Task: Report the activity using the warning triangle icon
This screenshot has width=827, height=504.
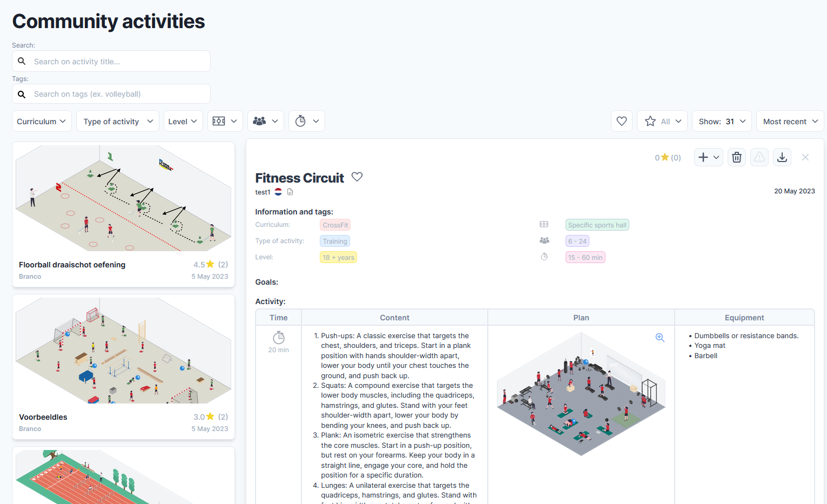Action: click(x=759, y=157)
